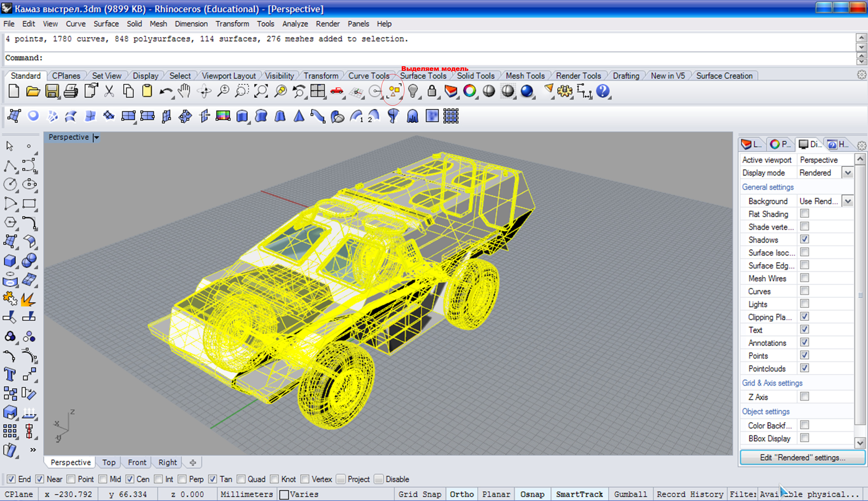Switch to the Mesh Tools toolbar tab
The height and width of the screenshot is (501, 868).
(525, 76)
